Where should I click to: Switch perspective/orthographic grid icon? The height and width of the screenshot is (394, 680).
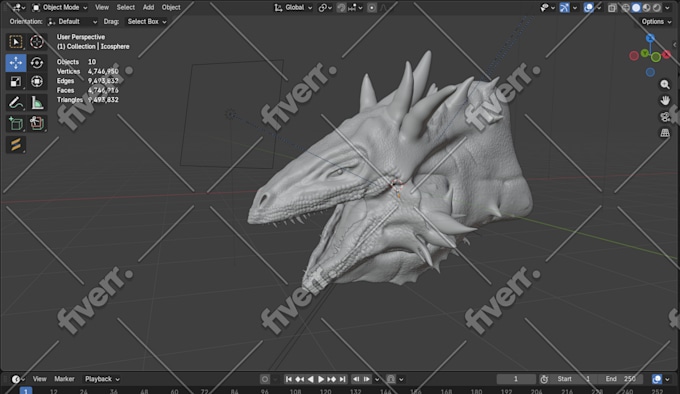664,133
